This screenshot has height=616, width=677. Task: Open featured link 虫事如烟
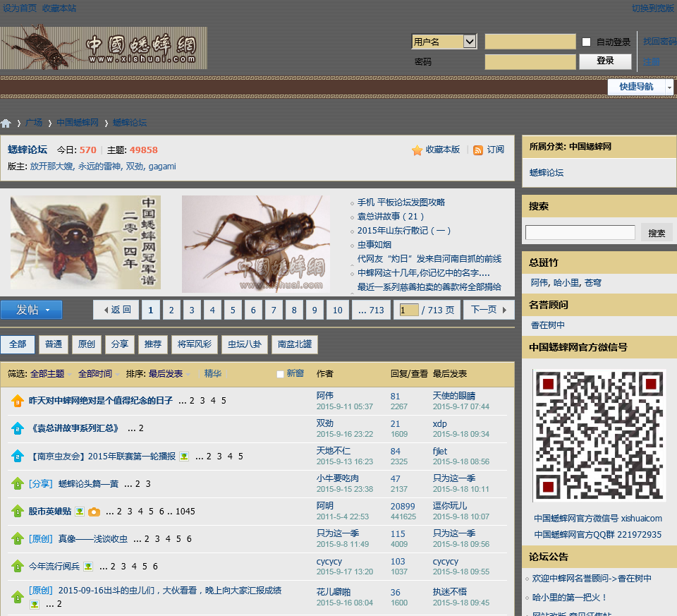pos(374,245)
